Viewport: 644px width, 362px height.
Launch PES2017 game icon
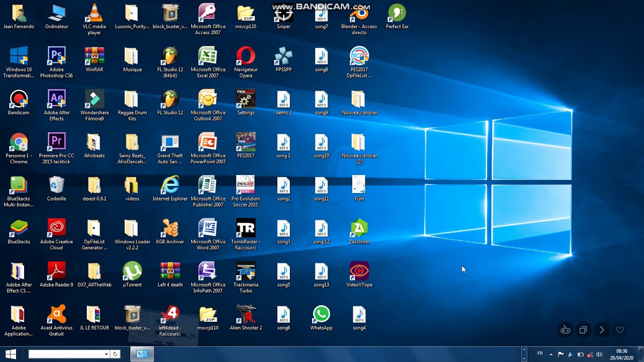tap(246, 146)
